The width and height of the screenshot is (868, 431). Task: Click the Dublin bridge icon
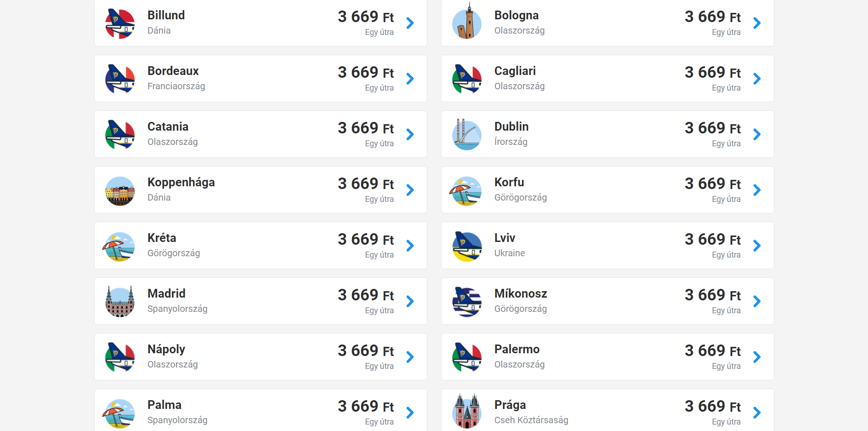467,134
